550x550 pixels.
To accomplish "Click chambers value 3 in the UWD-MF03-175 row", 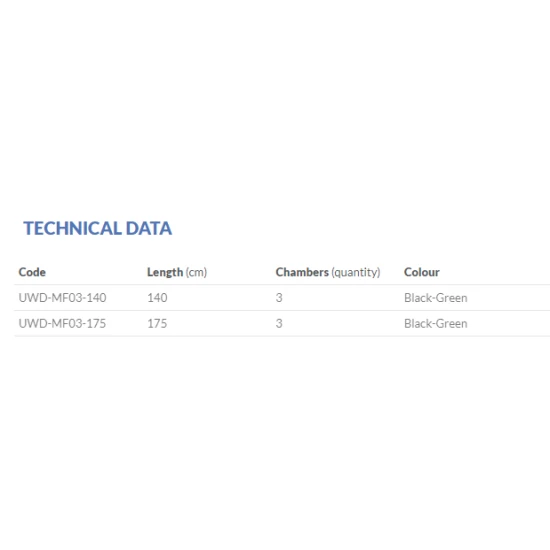I will click(279, 323).
